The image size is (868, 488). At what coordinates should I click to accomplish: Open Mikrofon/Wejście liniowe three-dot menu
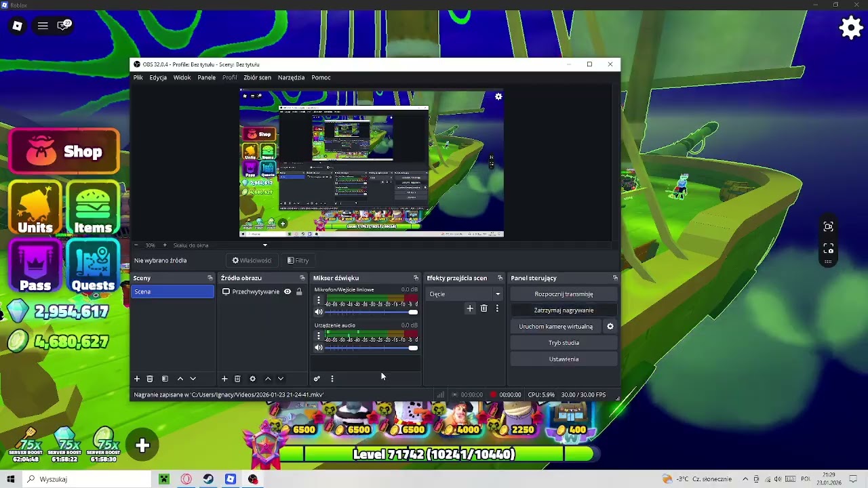pyautogui.click(x=319, y=300)
